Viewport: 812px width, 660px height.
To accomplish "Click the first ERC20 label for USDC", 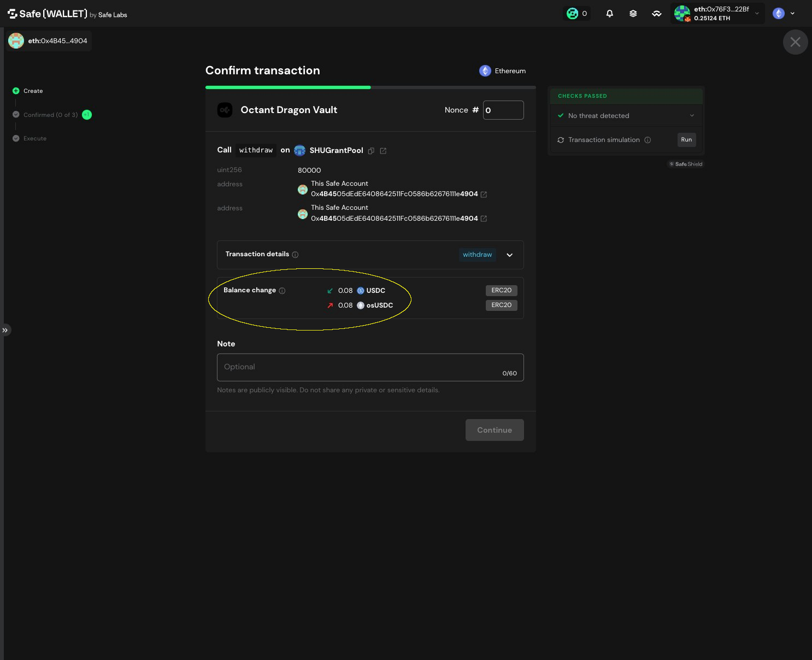I will click(501, 291).
